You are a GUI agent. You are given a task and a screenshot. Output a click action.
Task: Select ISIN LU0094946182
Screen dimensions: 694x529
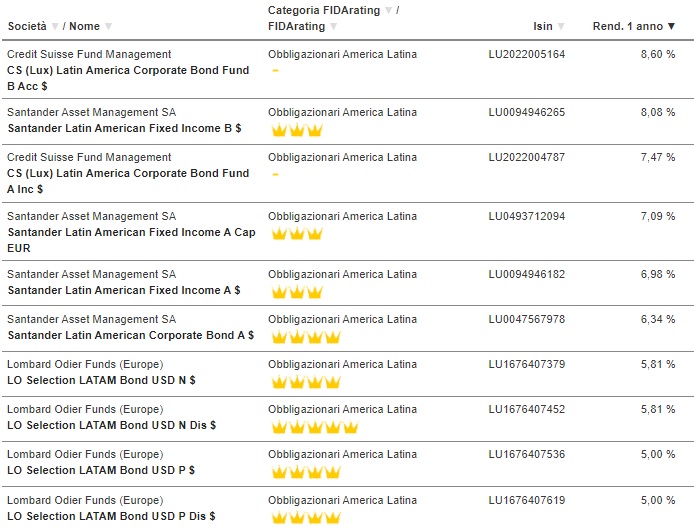pos(527,274)
